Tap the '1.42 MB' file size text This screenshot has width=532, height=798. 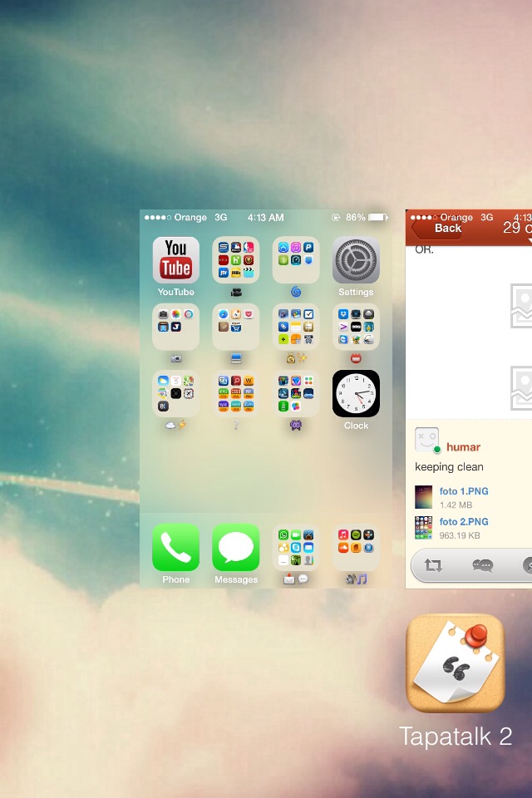pos(456,505)
